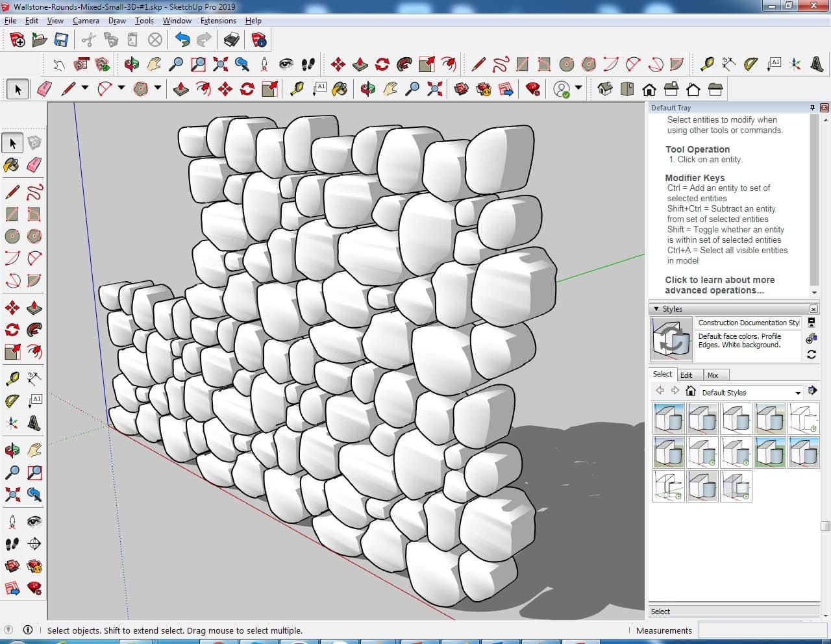
Task: Apply the first style thumbnail in Default Styles
Action: [668, 419]
